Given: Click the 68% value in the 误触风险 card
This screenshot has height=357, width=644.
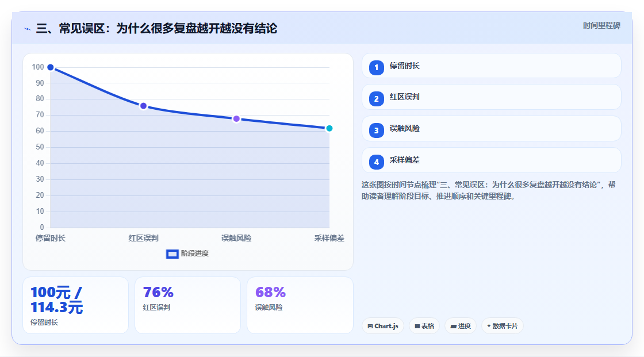Looking at the screenshot, I should click(270, 292).
